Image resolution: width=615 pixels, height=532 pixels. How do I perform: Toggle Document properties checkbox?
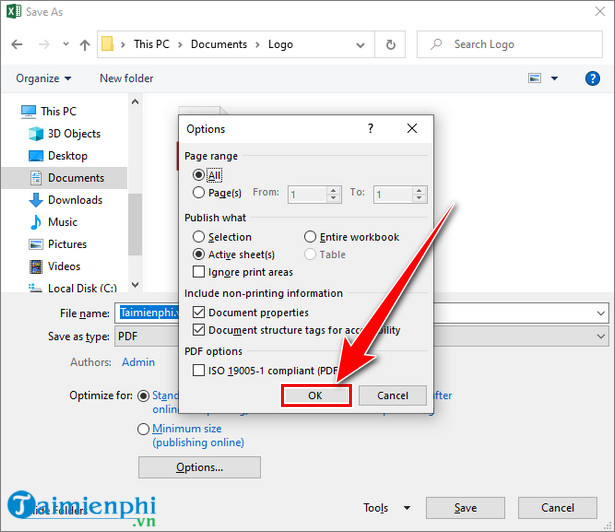pyautogui.click(x=199, y=312)
